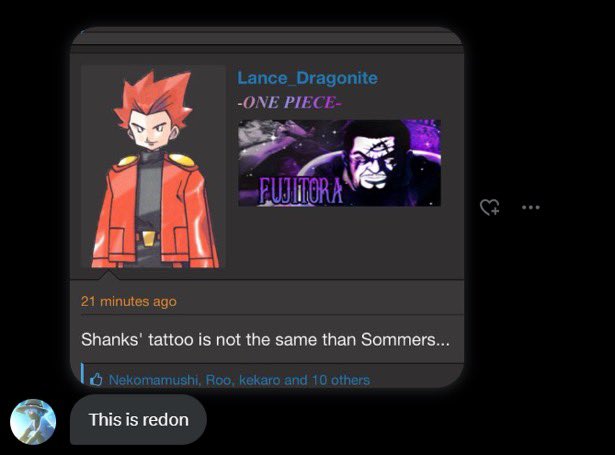
Task: Click the blue quote bar beside likes
Action: 82,373
